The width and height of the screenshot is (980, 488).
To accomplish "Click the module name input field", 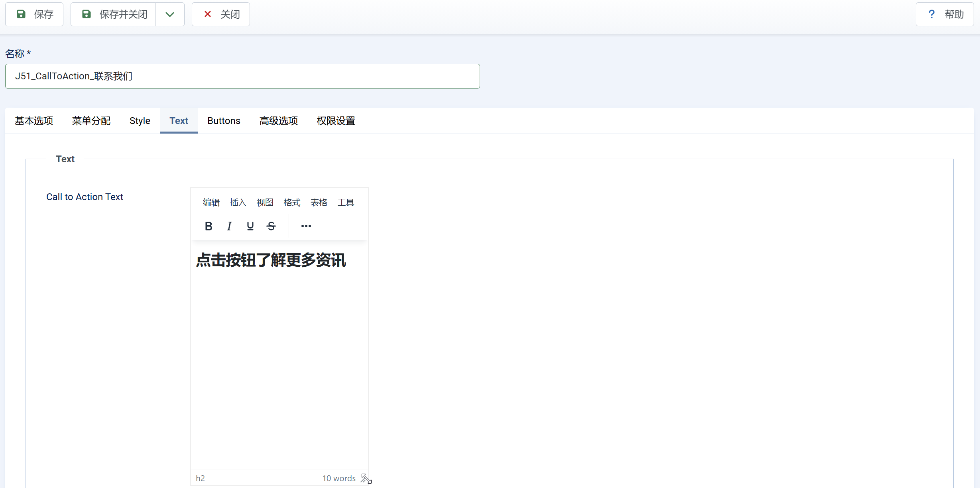I will coord(242,76).
